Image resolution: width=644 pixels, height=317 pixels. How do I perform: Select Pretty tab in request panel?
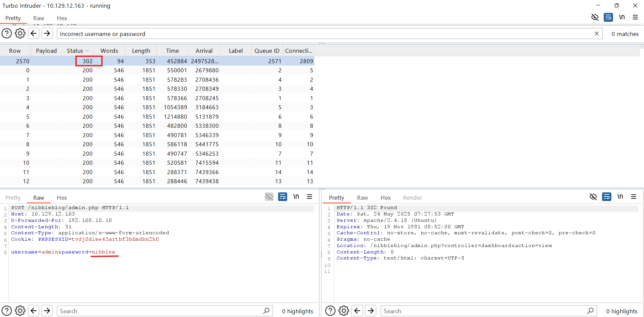click(13, 198)
